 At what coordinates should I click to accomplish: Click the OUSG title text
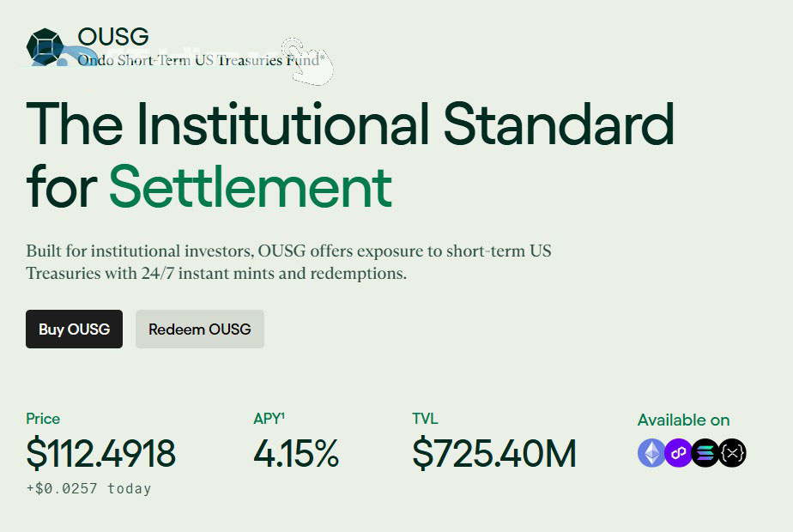click(112, 36)
